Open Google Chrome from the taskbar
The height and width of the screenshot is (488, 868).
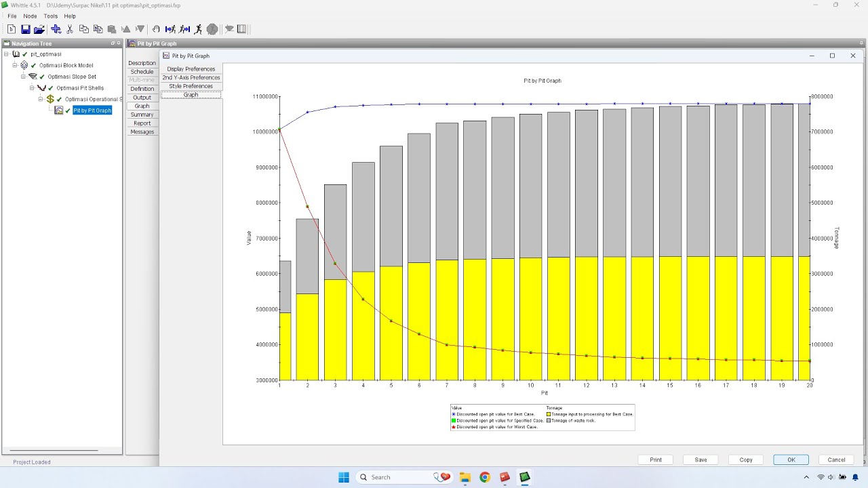pos(484,477)
